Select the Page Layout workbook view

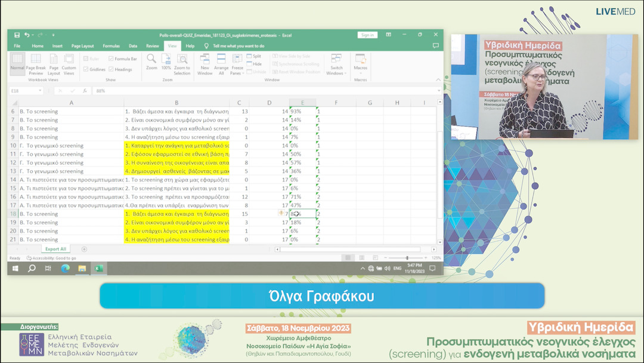coord(54,63)
